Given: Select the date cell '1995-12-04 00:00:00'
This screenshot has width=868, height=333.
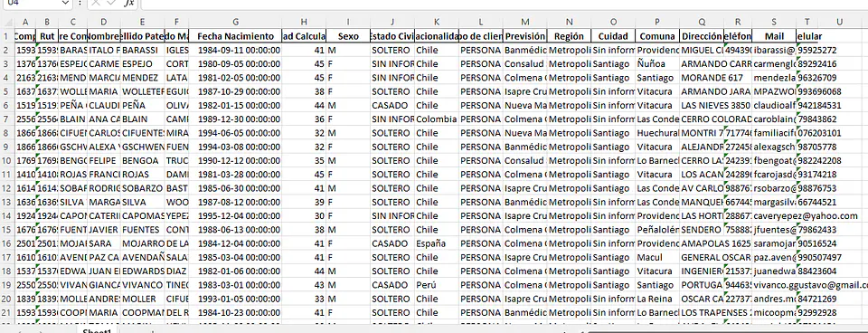Looking at the screenshot, I should (x=236, y=216).
